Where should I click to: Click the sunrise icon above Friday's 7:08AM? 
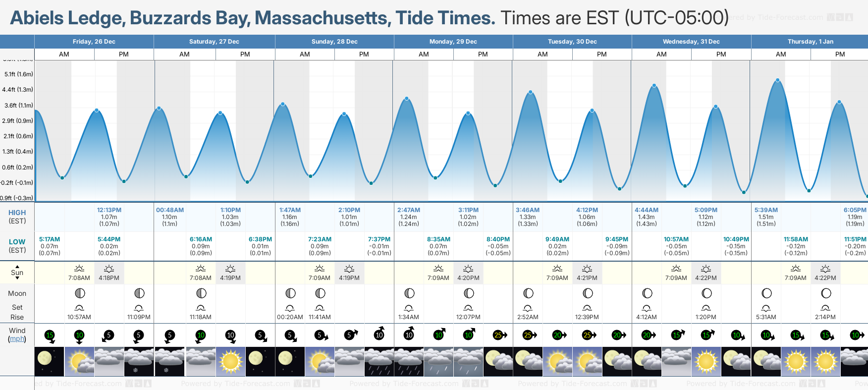point(79,269)
